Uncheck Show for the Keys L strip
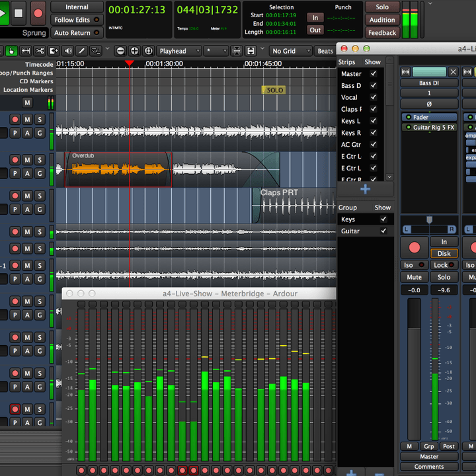476x476 pixels. pos(374,121)
